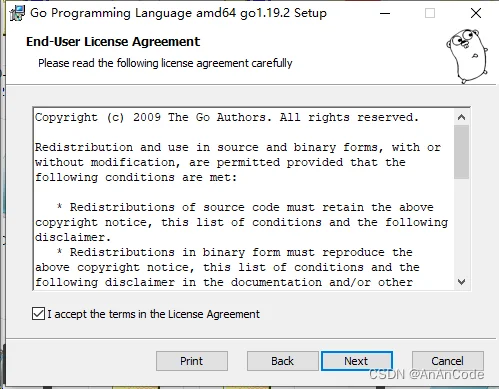Uncheck the accept license terms checkbox
Screen dimensions: 499x389
[38, 314]
